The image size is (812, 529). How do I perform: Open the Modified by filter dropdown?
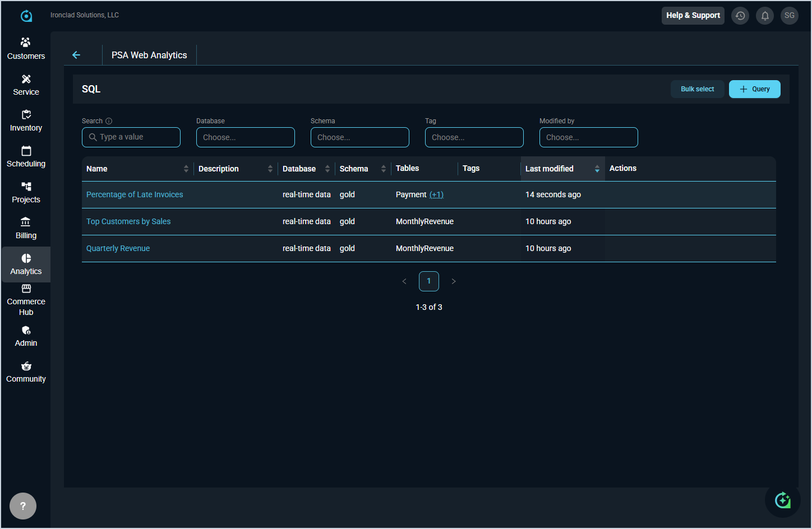[x=588, y=137]
